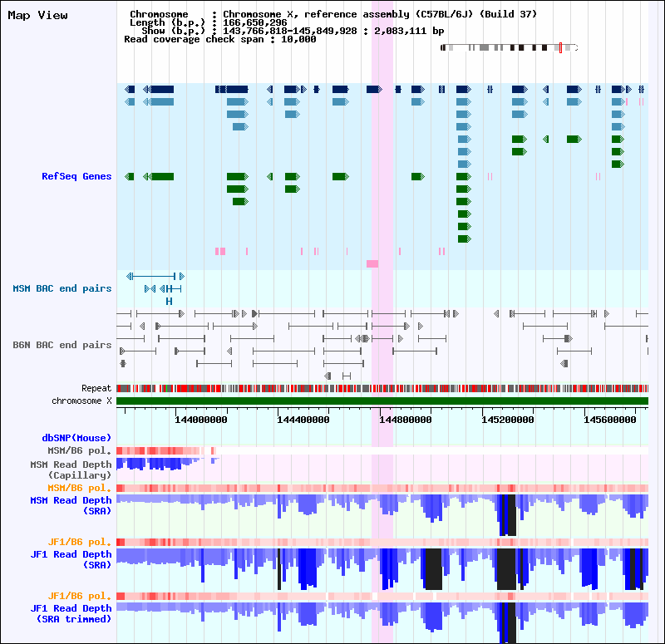Click JF1 Read Depth (SRA trimmed) label
The width and height of the screenshot is (665, 644).
click(71, 613)
